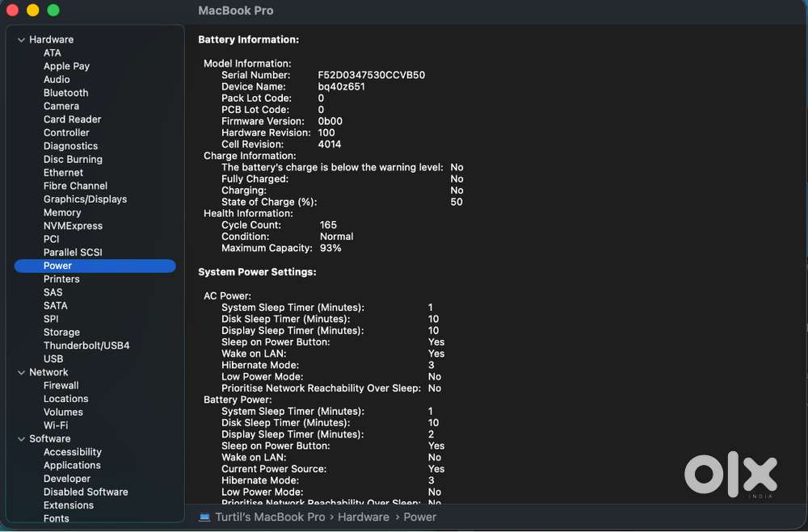Open NVMExpress details
This screenshot has width=808, height=532.
click(73, 226)
